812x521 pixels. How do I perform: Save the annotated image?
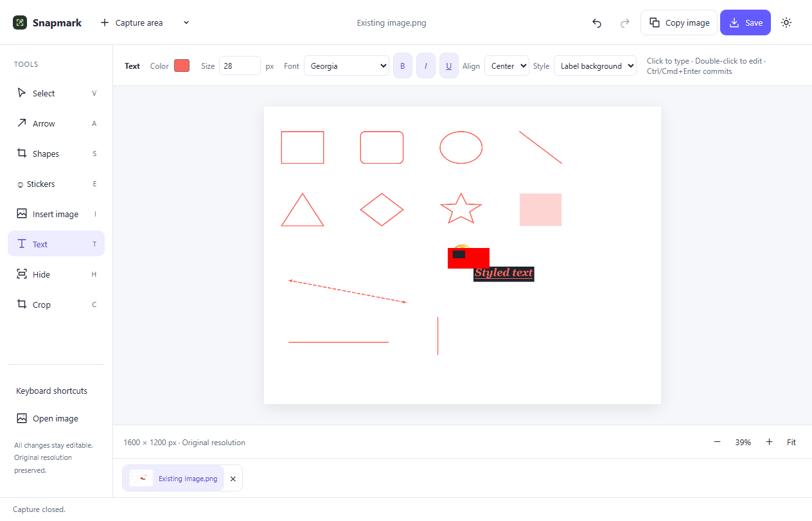pos(745,22)
